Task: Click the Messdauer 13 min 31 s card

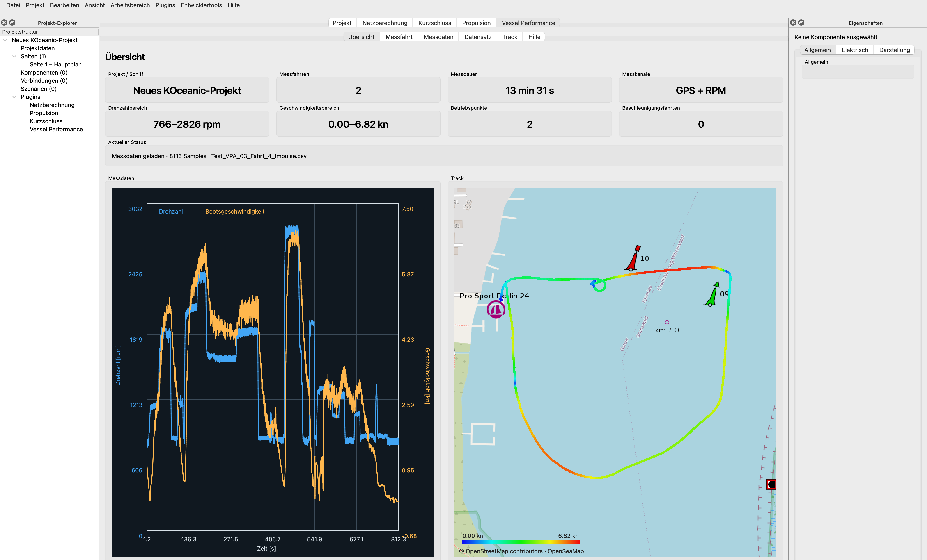Action: point(529,90)
